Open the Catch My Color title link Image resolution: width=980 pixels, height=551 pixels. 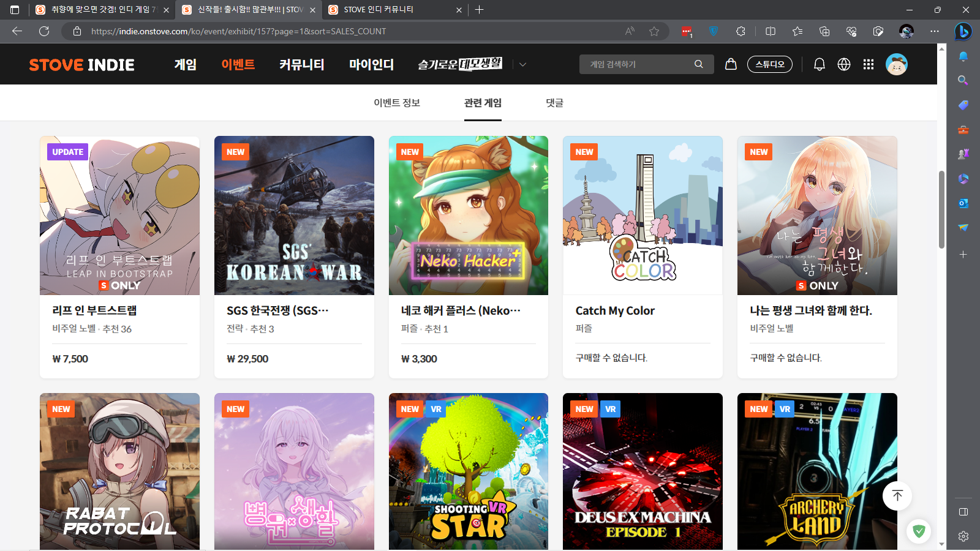coord(615,310)
